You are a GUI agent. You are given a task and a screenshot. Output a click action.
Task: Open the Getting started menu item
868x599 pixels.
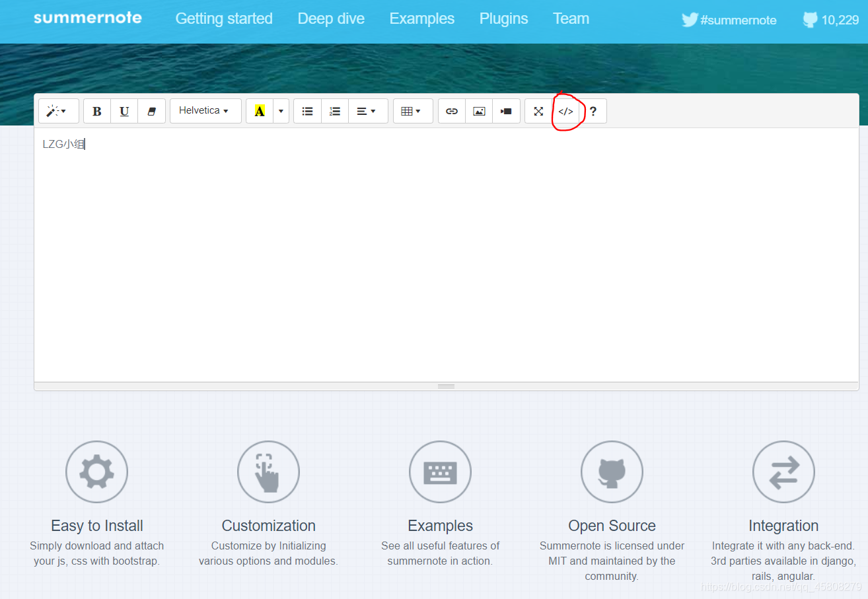[224, 18]
